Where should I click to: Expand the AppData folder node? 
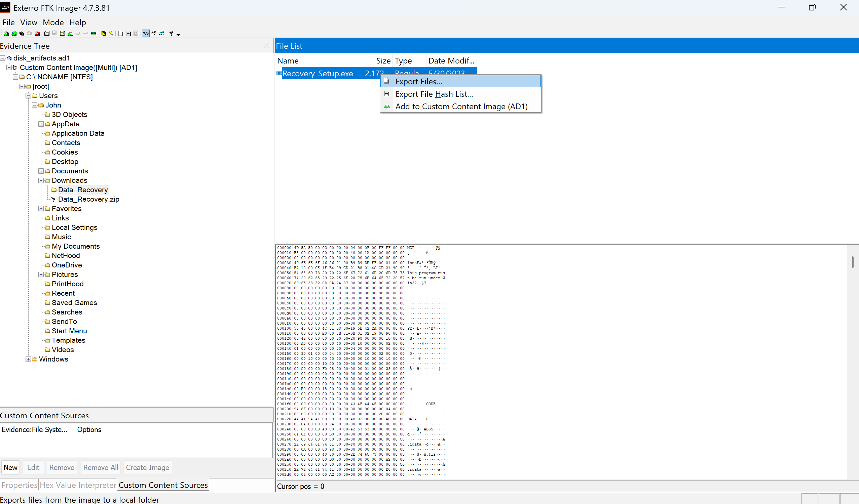click(x=41, y=124)
